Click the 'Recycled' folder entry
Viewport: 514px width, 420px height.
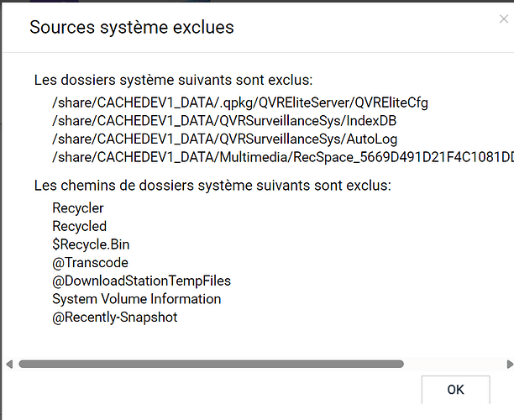tap(79, 226)
